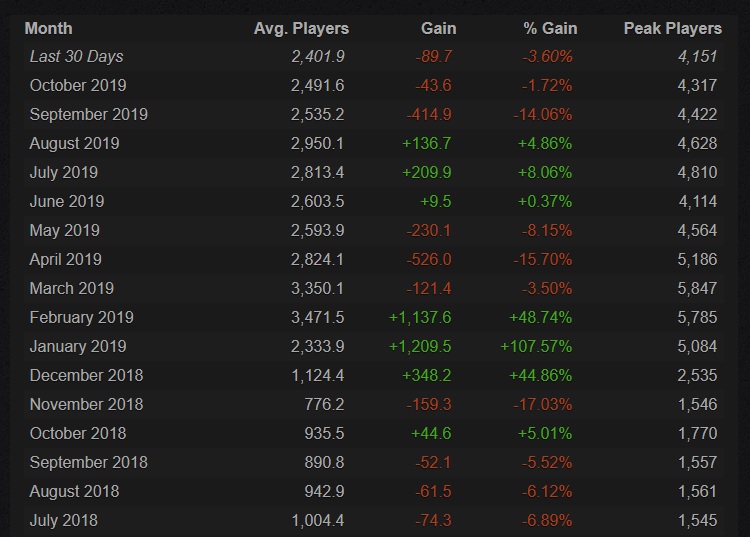Viewport: 750px width, 537px height.
Task: Select the July 2018 row label
Action: pos(64,520)
